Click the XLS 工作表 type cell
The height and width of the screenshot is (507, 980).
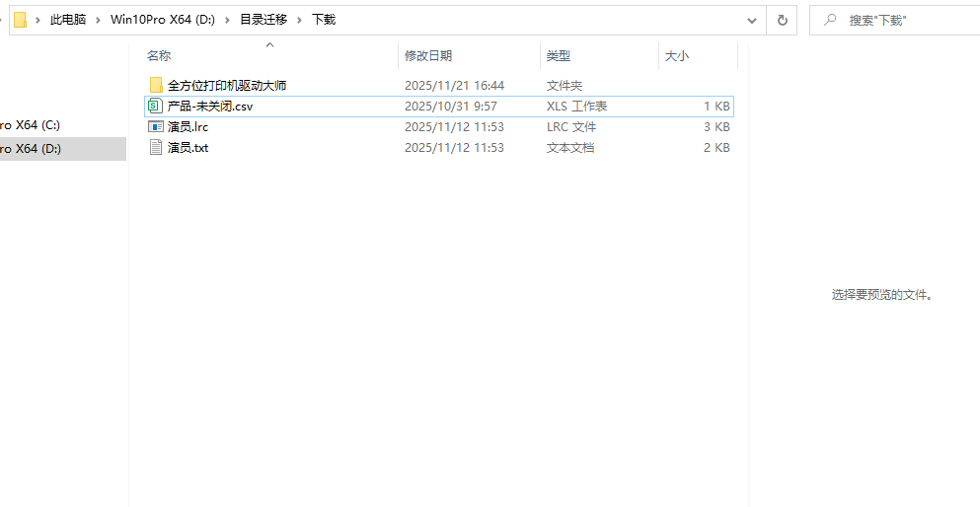[576, 107]
